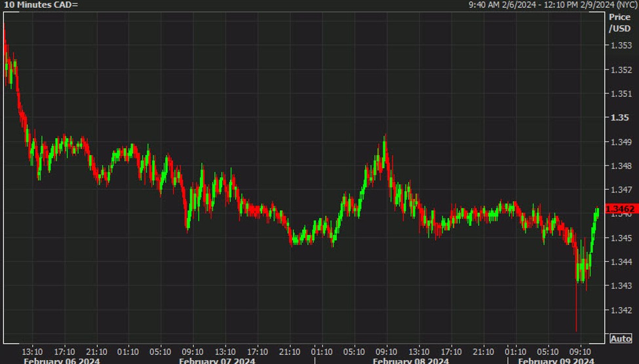Select the bold 1.35 price level
Image resolution: width=639 pixels, height=364 pixels.
tap(619, 118)
